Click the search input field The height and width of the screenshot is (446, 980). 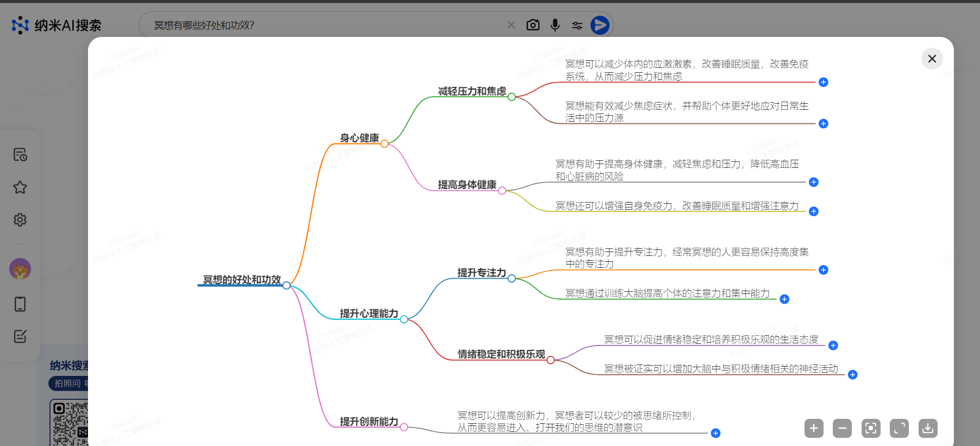326,25
